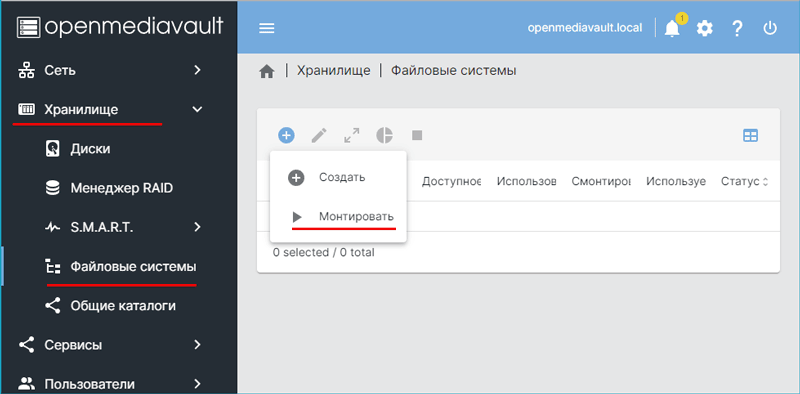Image resolution: width=800 pixels, height=394 pixels.
Task: Click the Пользователи people icon
Action: pos(26,383)
